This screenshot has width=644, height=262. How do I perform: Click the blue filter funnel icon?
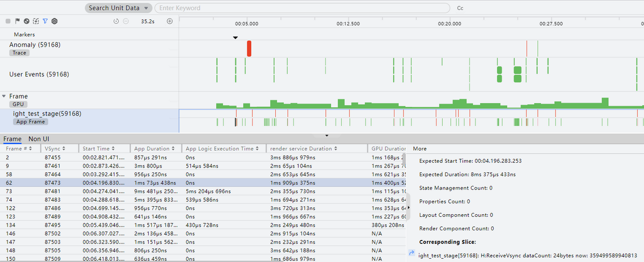coord(45,21)
